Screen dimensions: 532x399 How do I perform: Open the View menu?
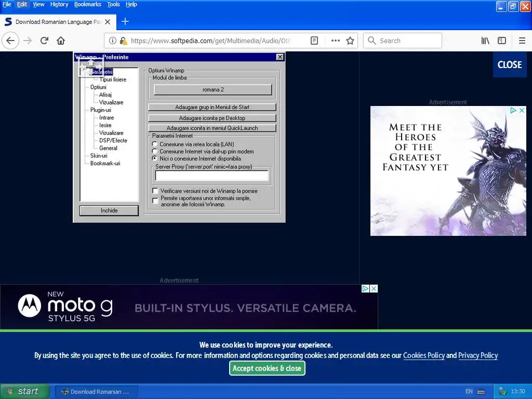[38, 4]
